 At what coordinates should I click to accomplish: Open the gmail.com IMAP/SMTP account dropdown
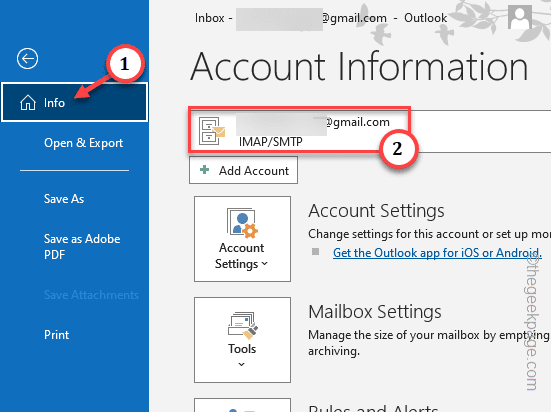370,131
